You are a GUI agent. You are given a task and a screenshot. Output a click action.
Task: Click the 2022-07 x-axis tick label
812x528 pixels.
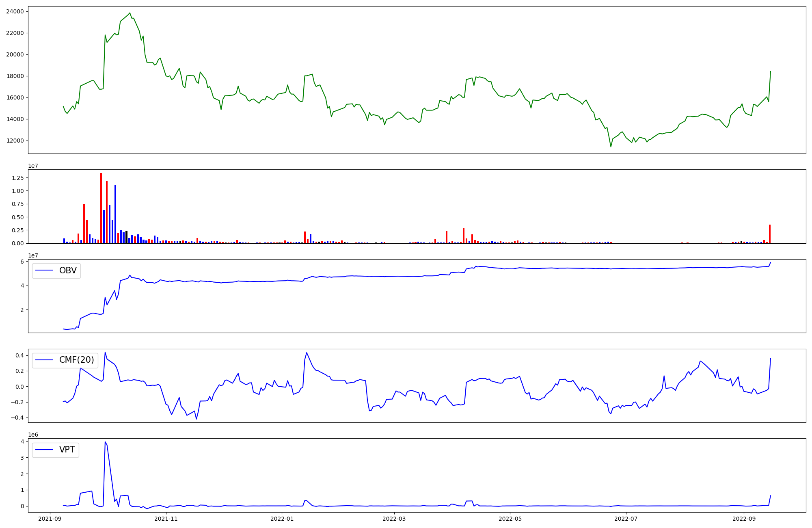pos(626,519)
